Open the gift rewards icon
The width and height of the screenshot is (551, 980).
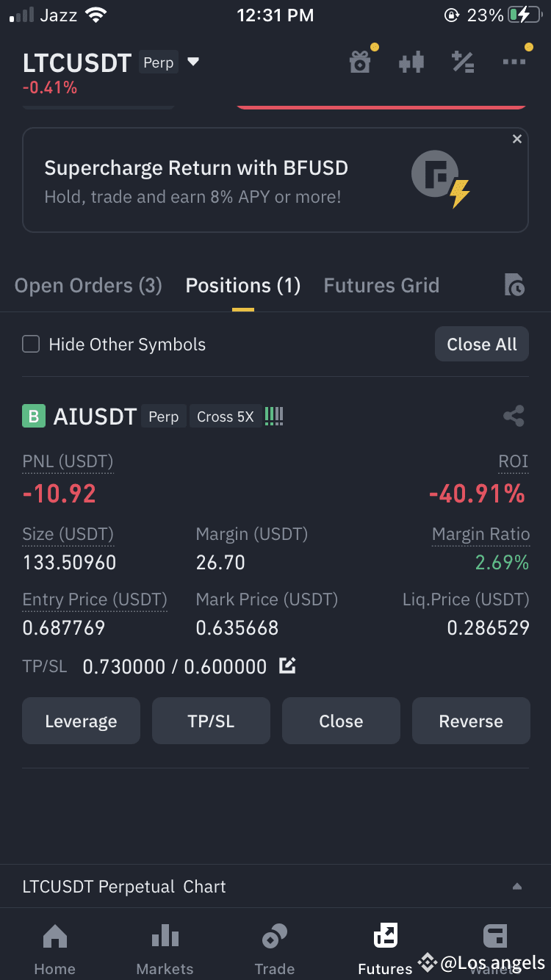[360, 62]
